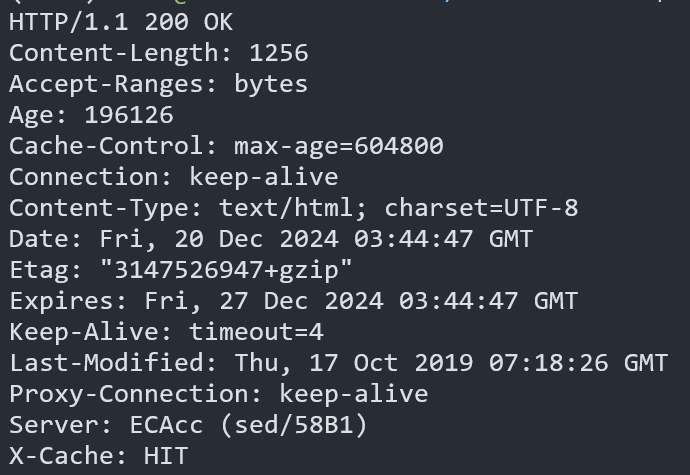Click the charset=UTF-8 text

click(x=481, y=208)
